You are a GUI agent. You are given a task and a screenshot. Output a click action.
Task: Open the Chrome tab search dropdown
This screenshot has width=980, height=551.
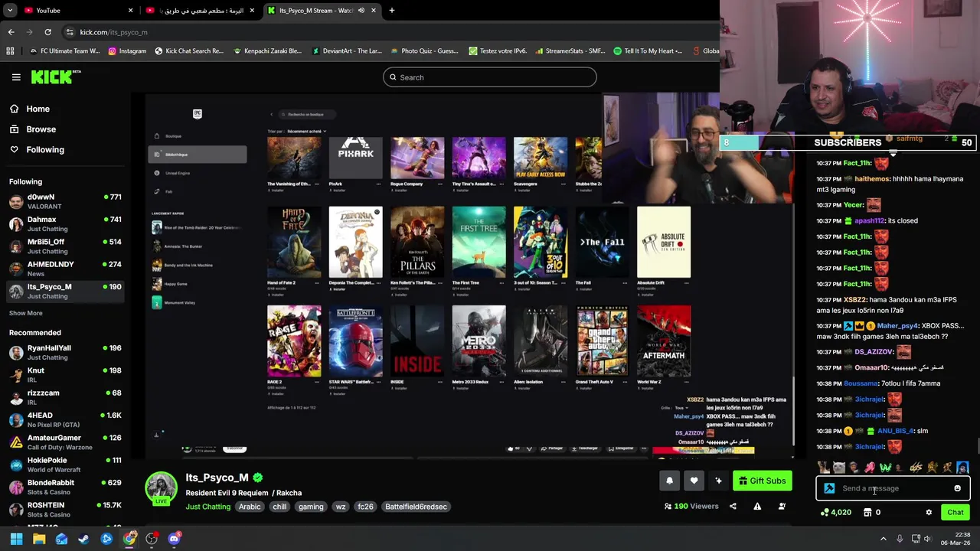(x=10, y=11)
